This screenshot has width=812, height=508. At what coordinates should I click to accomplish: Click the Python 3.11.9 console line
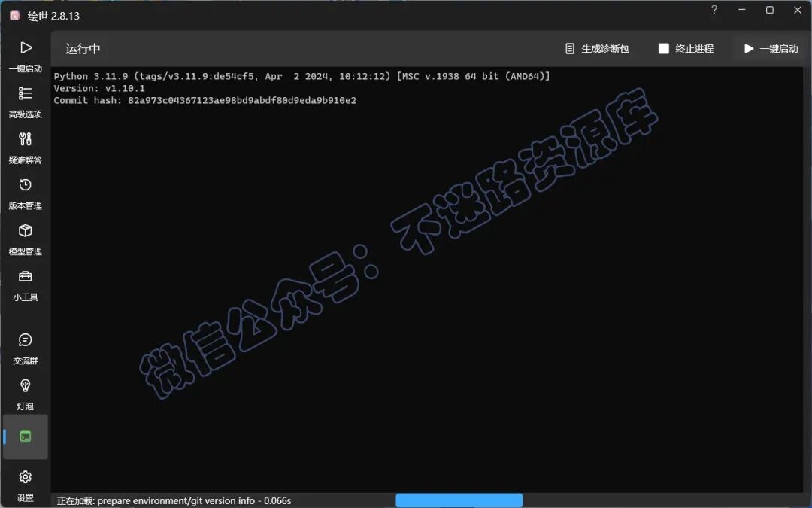point(302,76)
